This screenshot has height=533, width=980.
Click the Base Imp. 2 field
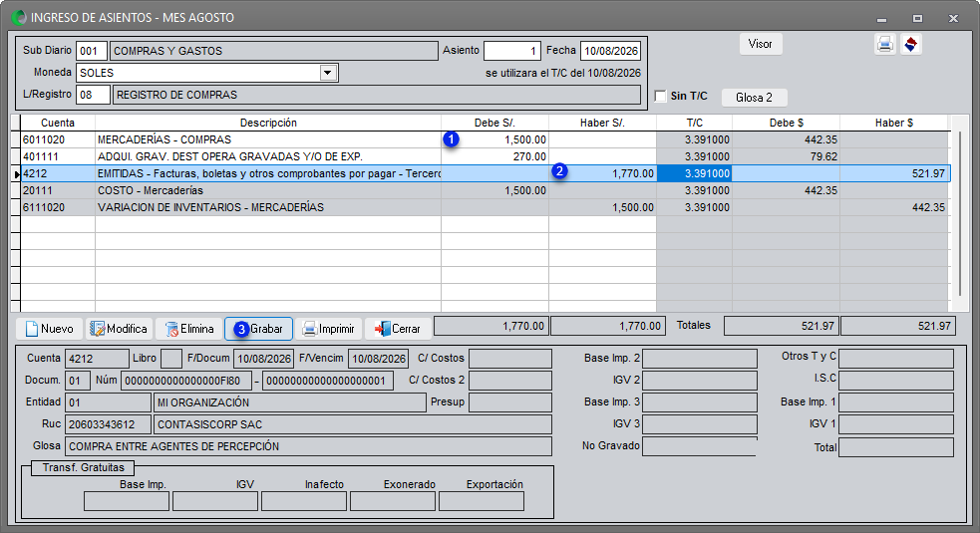[700, 359]
